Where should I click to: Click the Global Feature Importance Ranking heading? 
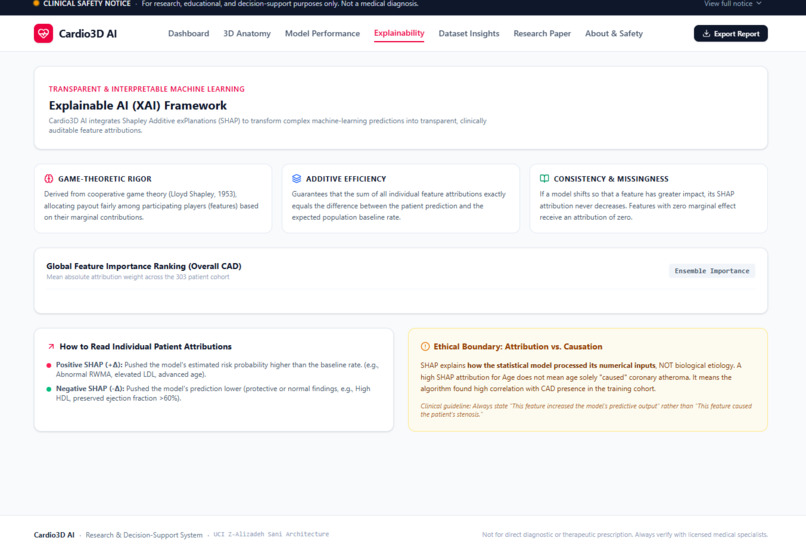coord(144,266)
